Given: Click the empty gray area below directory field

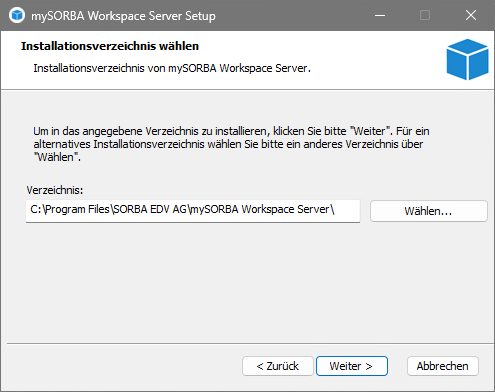Looking at the screenshot, I should click(x=247, y=283).
